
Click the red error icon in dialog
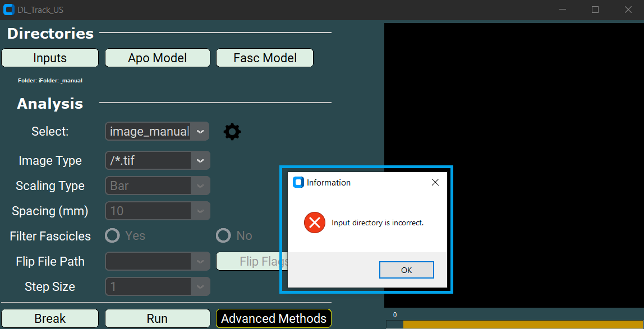(315, 223)
